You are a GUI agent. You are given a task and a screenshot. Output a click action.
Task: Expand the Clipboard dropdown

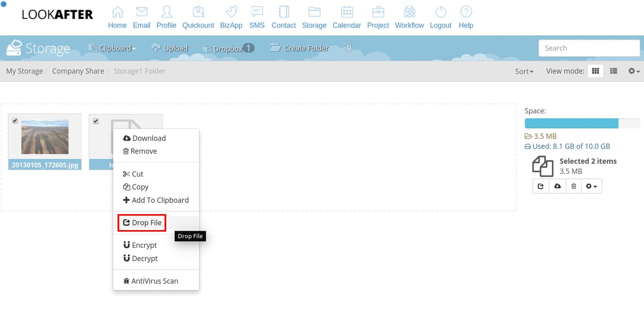pyautogui.click(x=112, y=48)
